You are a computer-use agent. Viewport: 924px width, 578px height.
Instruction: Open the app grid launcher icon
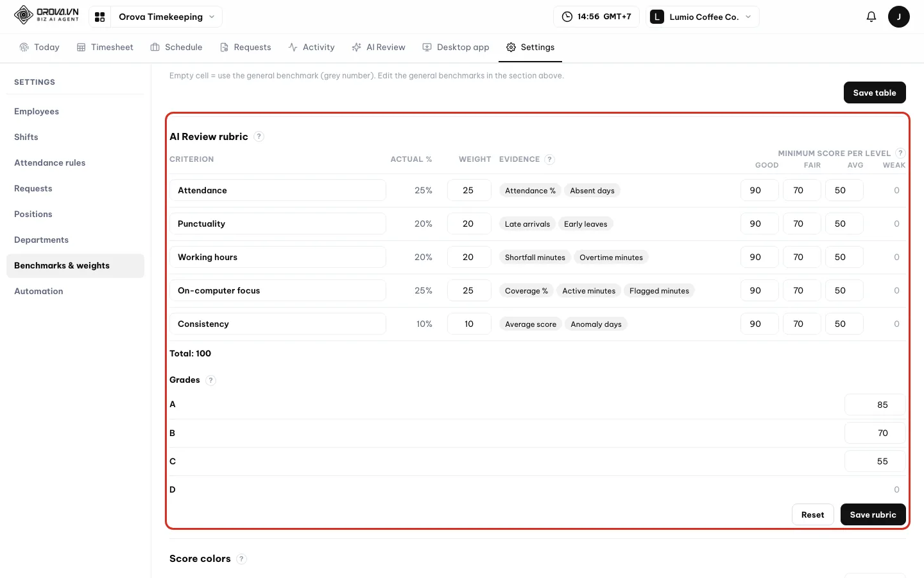[x=99, y=17]
